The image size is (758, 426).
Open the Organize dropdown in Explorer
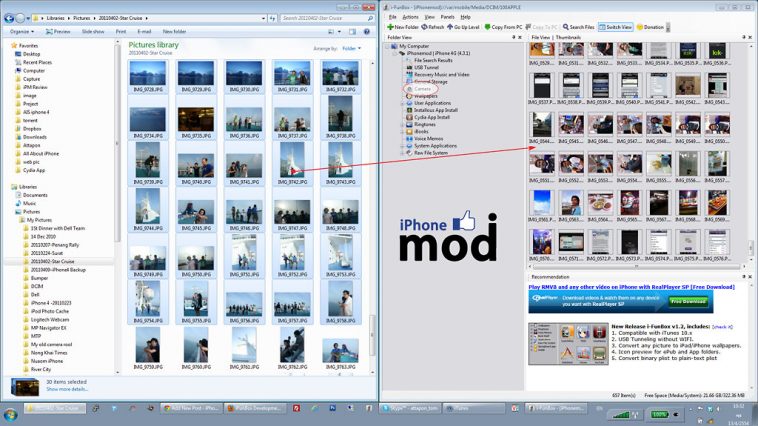point(21,31)
